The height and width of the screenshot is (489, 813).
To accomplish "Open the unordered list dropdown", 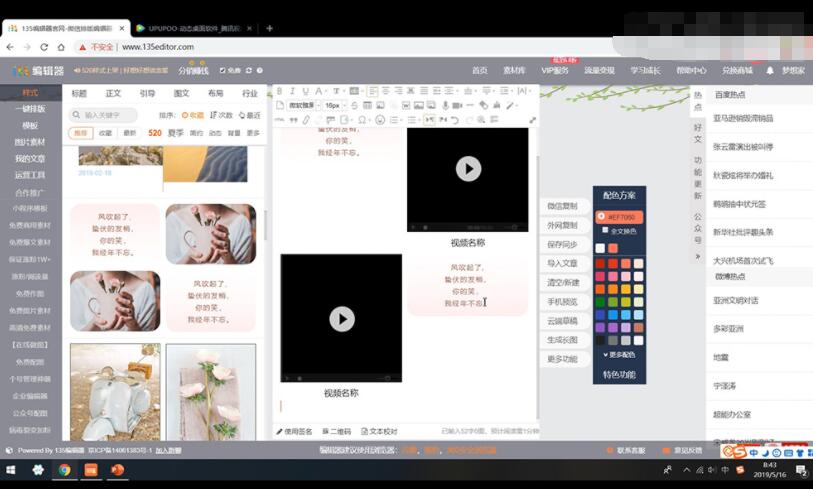I will click(420, 120).
